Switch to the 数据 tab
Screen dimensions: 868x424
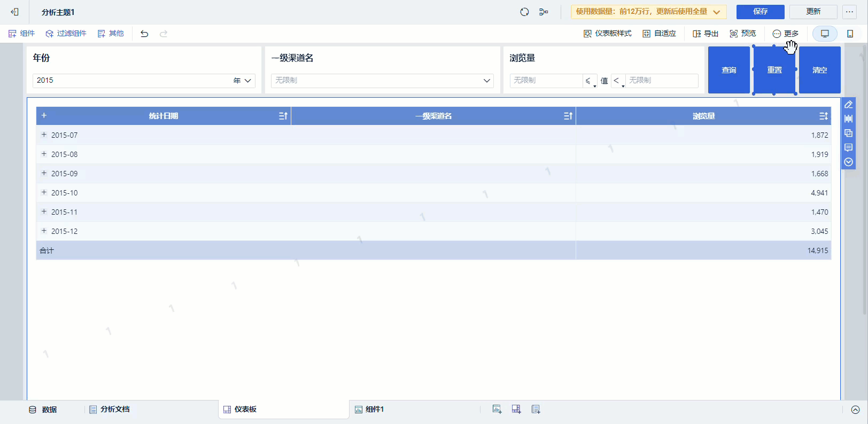[x=43, y=410]
